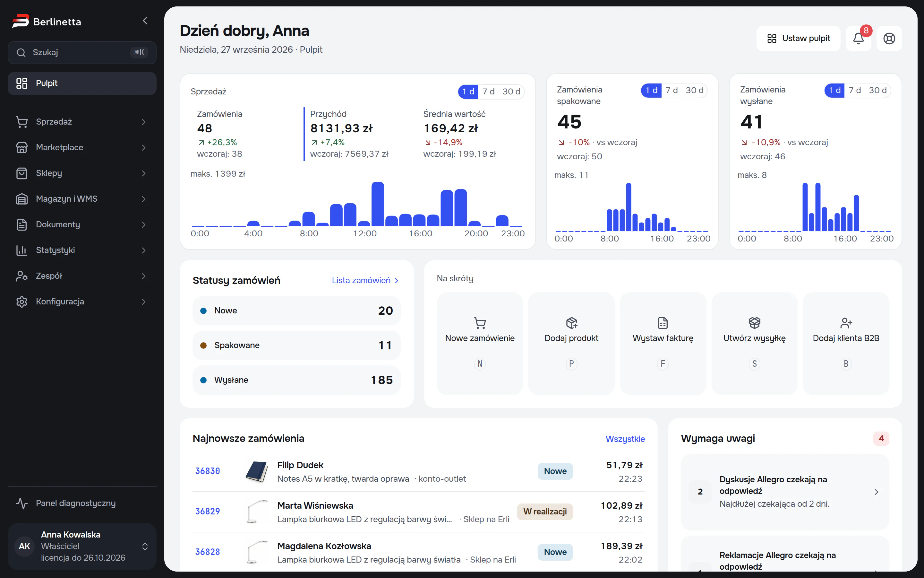Open the Lista zamówień link

coord(365,281)
